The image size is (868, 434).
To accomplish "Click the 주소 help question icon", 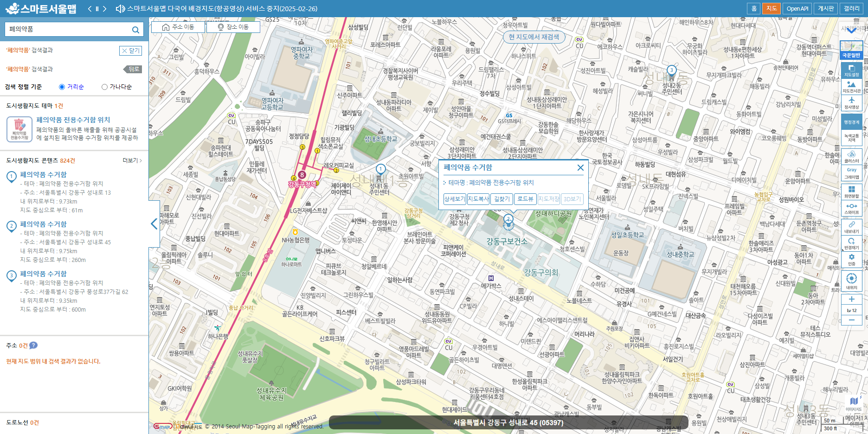I will 33,345.
